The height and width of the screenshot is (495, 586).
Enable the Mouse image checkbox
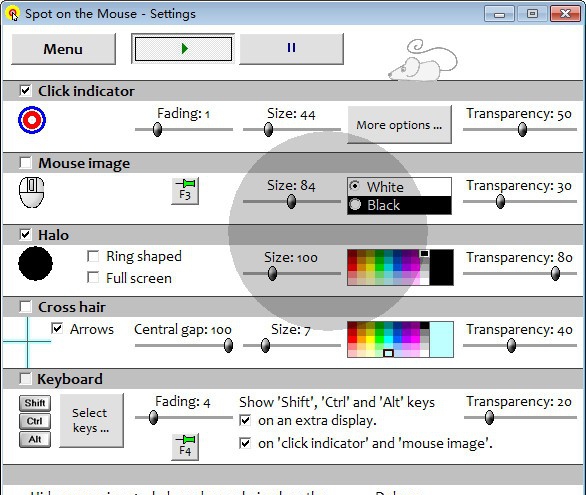pos(25,163)
